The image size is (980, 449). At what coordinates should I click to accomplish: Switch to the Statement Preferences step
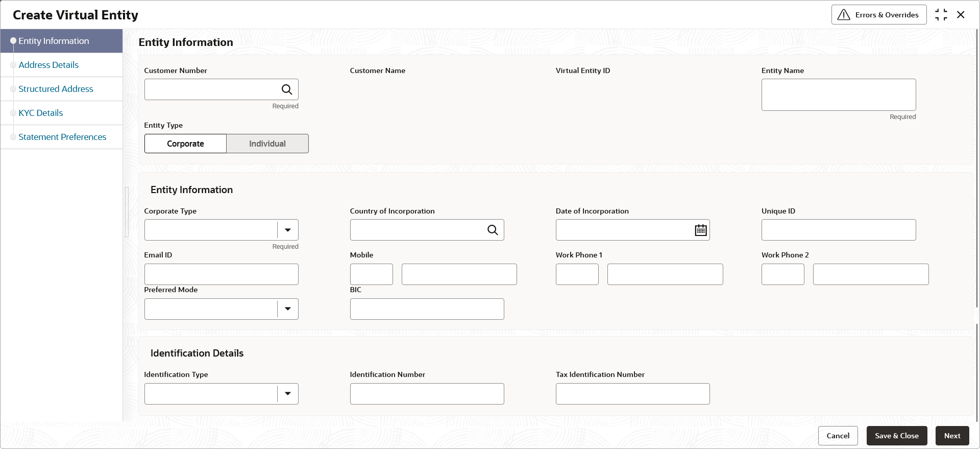coord(62,137)
